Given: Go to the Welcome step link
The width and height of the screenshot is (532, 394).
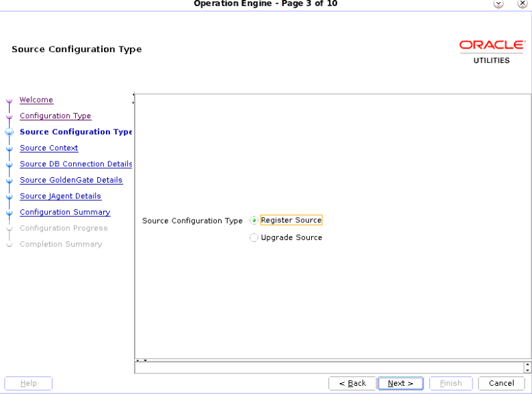Looking at the screenshot, I should 36,100.
